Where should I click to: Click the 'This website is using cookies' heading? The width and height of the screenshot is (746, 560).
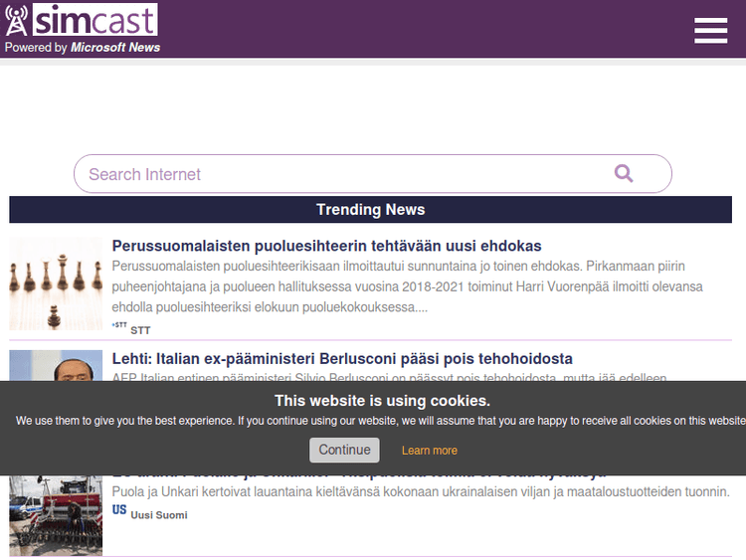coord(382,401)
